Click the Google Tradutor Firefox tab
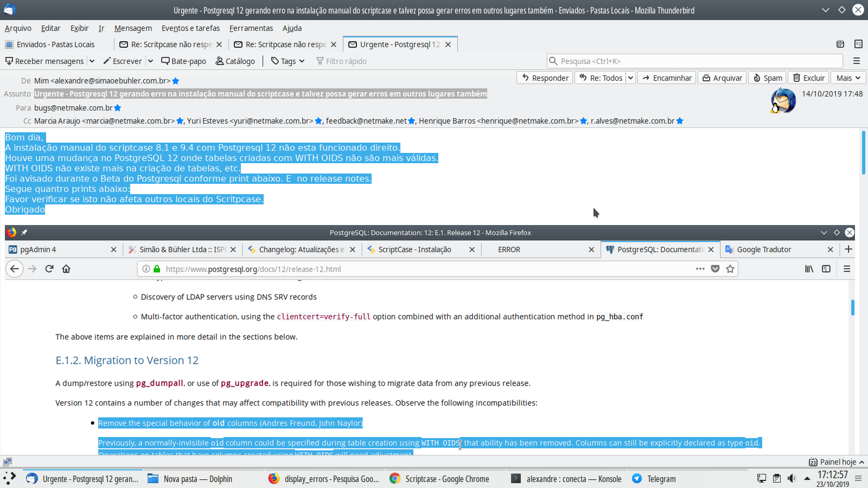The image size is (868, 488). click(779, 249)
